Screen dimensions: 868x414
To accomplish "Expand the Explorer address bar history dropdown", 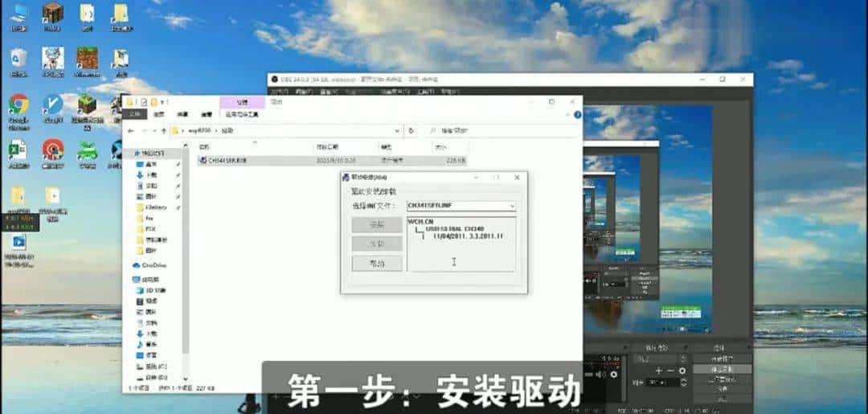I will click(x=397, y=131).
